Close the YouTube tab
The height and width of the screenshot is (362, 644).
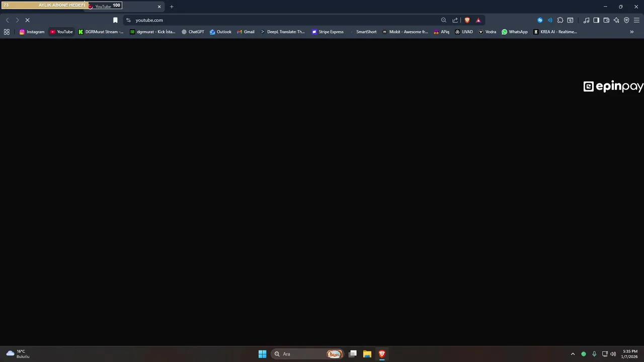coord(159,7)
